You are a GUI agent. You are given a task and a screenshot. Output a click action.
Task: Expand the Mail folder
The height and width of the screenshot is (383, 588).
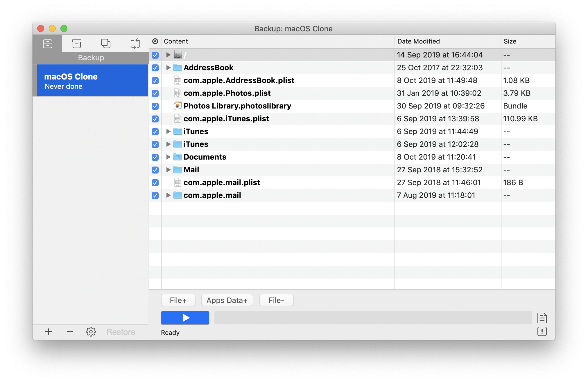tap(168, 170)
